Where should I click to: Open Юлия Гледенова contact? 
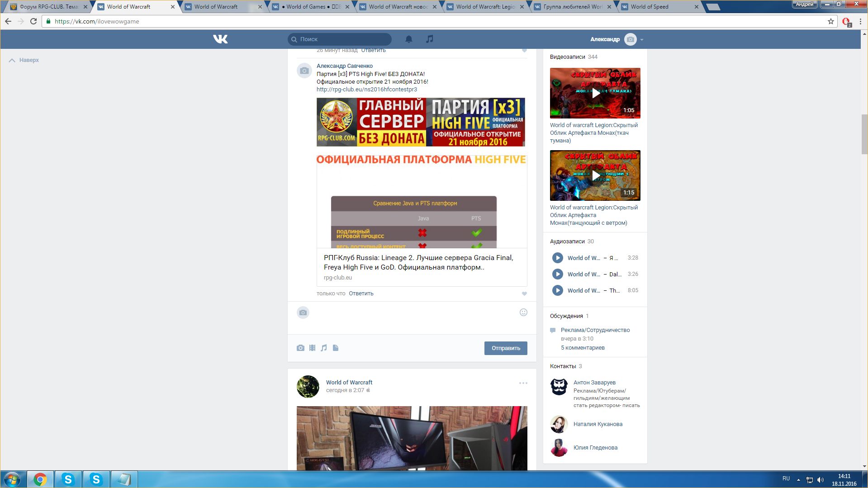tap(595, 448)
